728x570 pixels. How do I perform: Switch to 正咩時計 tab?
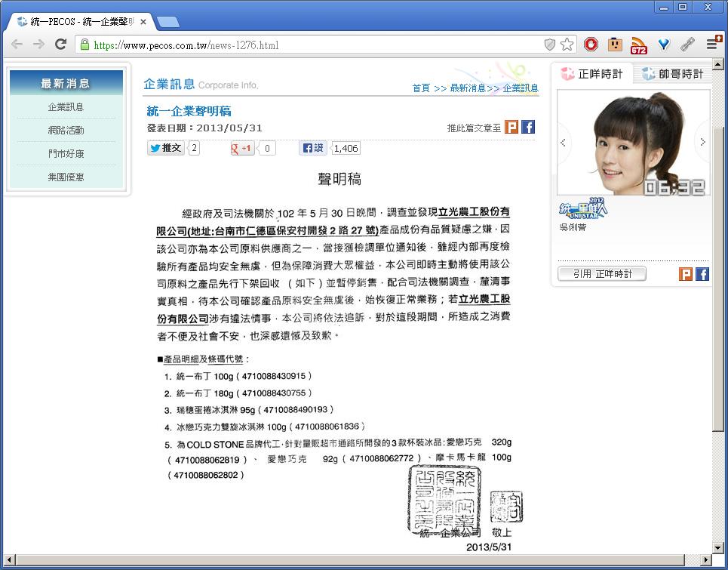[592, 74]
